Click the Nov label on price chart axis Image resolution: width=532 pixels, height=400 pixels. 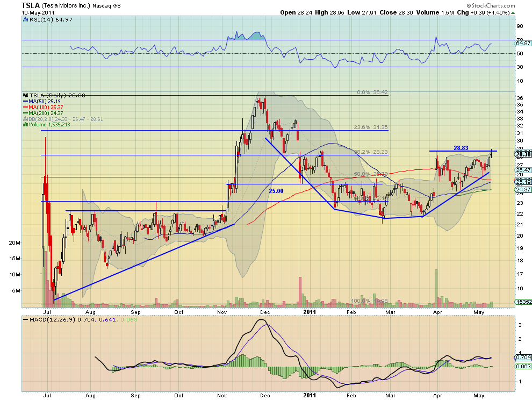[222, 312]
